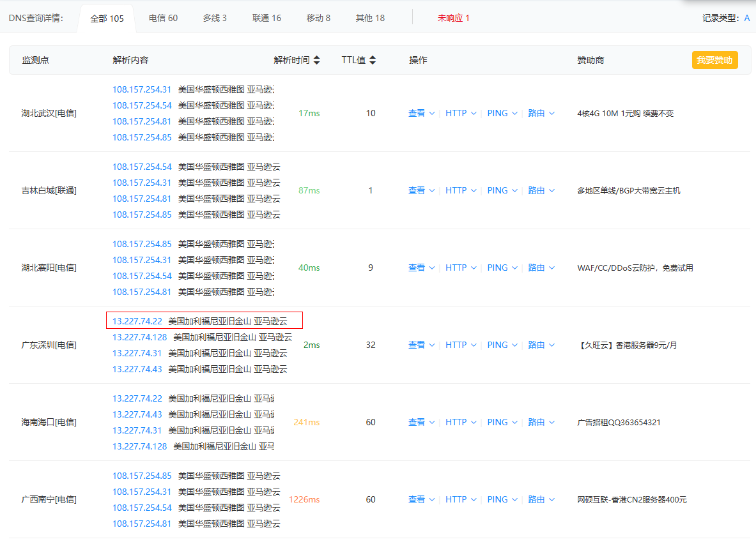The image size is (756, 544).
Task: Show the 未响应 1 results
Action: 453,18
